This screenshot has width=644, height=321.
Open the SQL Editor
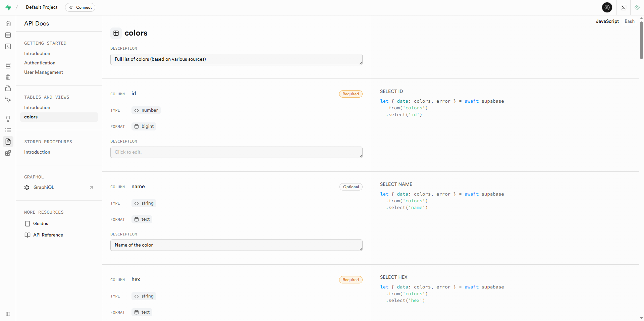pos(8,46)
